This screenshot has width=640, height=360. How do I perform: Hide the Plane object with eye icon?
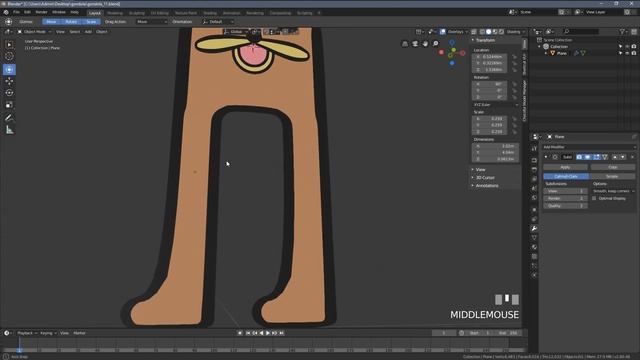(627, 53)
